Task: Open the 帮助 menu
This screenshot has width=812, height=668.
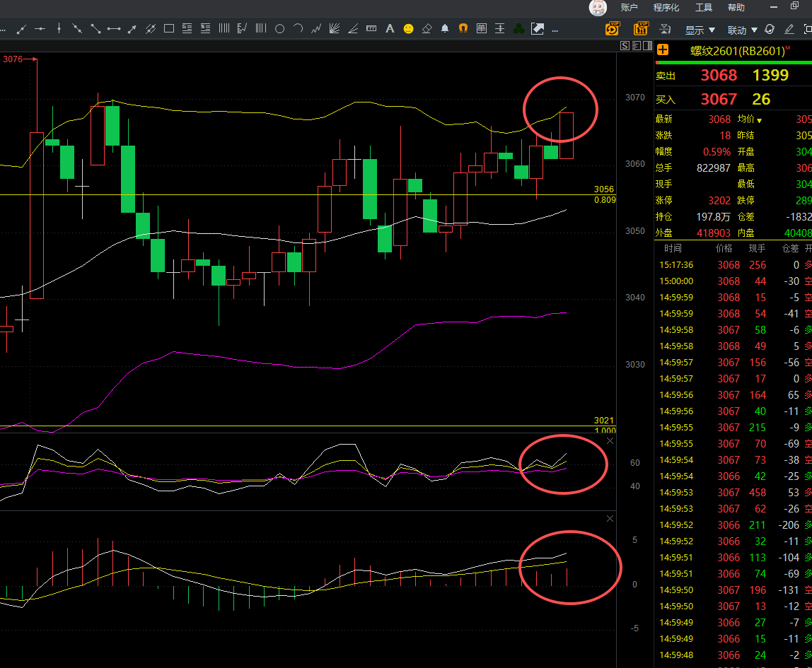Action: 736,7
